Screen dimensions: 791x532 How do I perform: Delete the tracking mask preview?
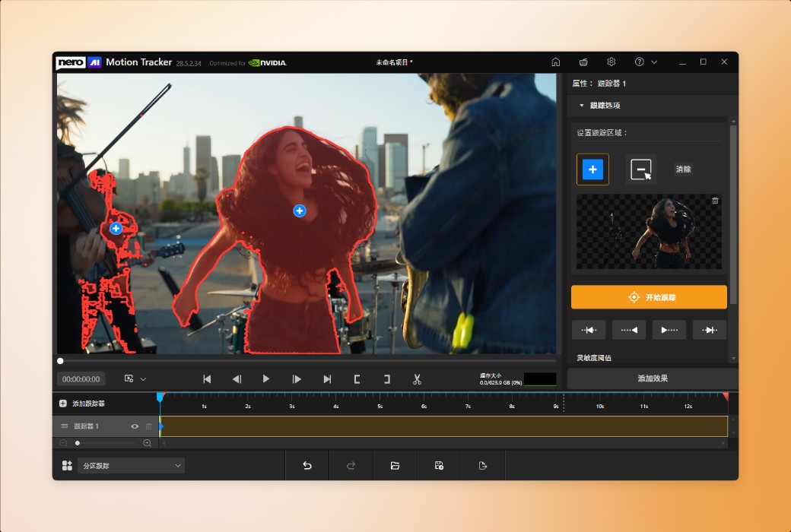click(x=715, y=201)
